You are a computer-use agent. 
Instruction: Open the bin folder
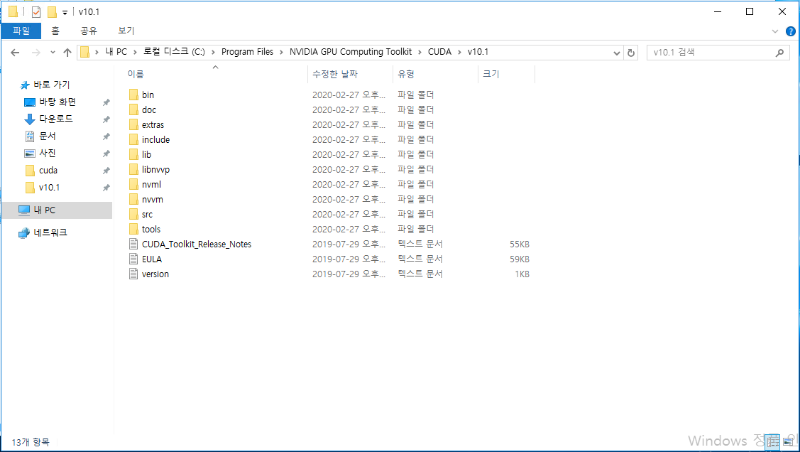click(x=148, y=94)
